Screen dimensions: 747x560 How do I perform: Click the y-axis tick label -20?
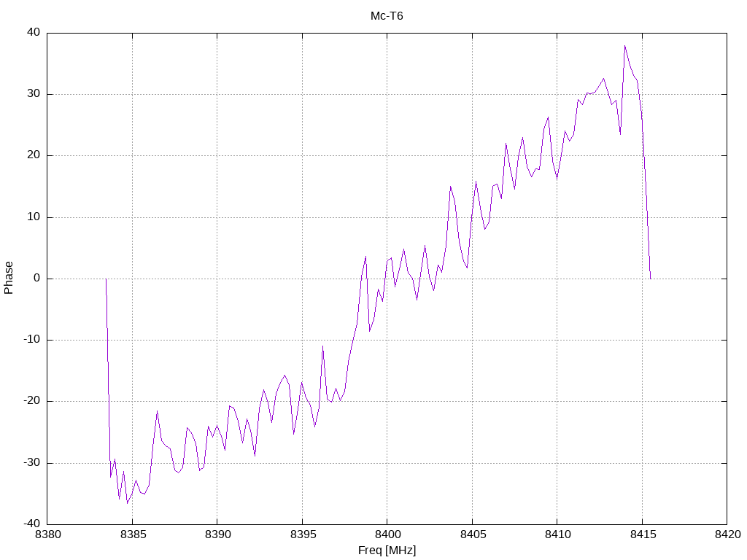(x=32, y=402)
